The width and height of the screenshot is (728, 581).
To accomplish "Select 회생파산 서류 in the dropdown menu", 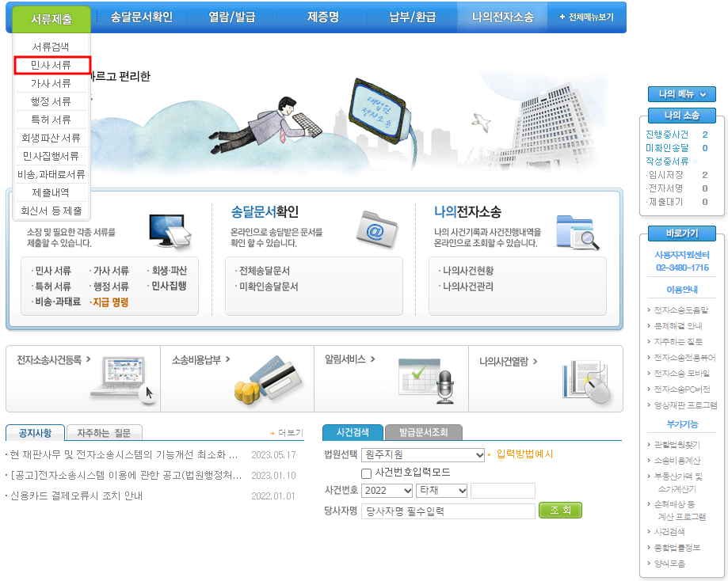I will [x=51, y=138].
